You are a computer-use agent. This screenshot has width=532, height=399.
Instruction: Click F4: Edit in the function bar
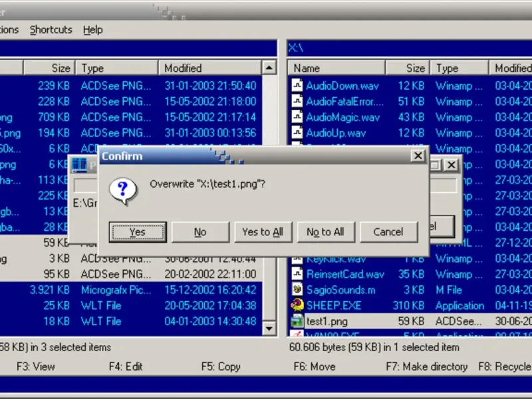pos(126,366)
